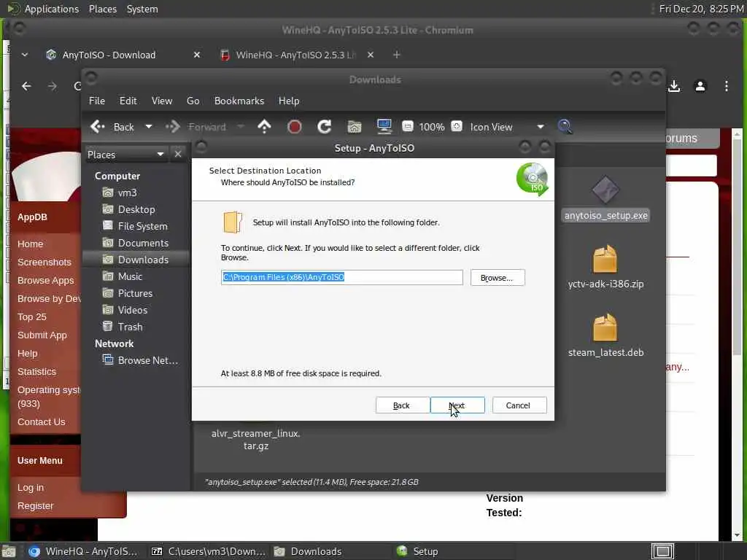
Task: Open the Back history dropdown arrow
Action: [x=149, y=127]
